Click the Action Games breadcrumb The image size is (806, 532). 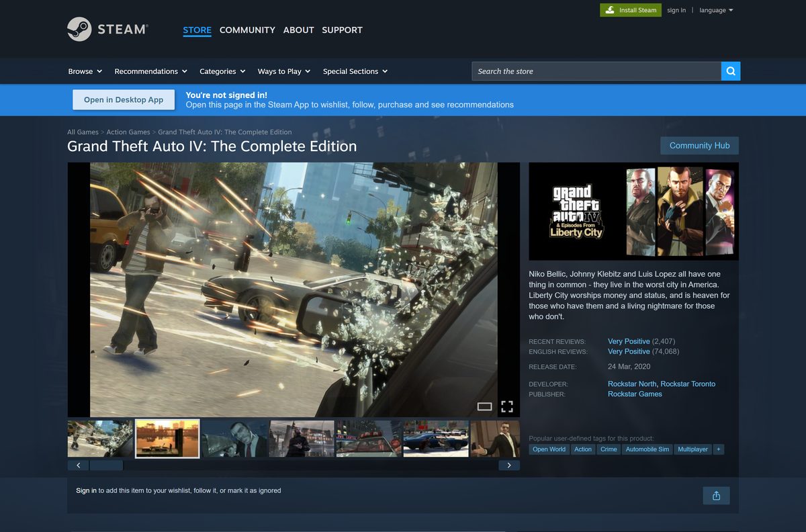tap(128, 132)
